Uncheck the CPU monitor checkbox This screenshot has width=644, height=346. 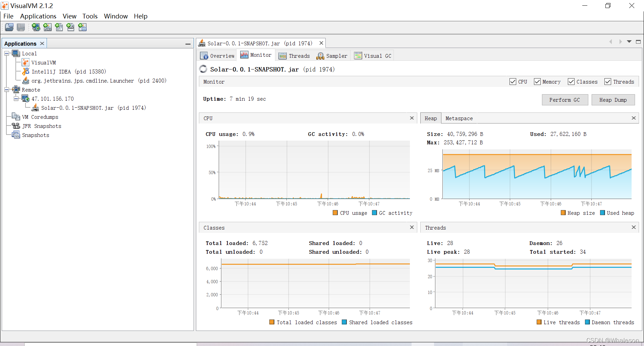[513, 82]
